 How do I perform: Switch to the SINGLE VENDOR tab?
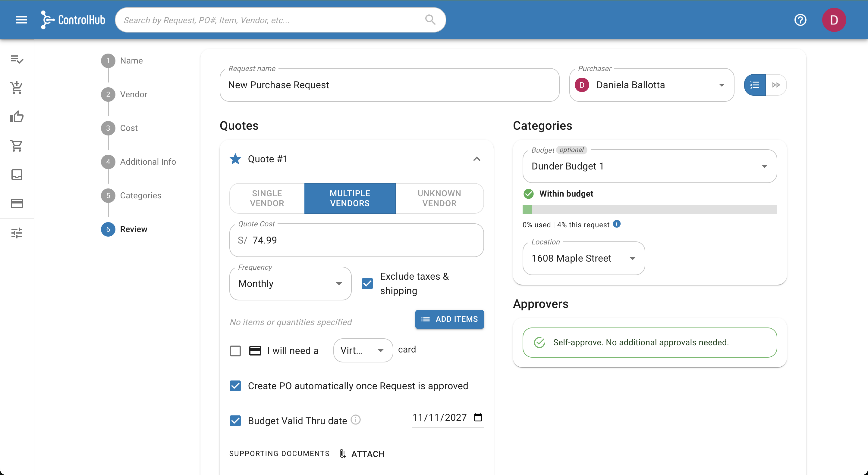pos(266,198)
